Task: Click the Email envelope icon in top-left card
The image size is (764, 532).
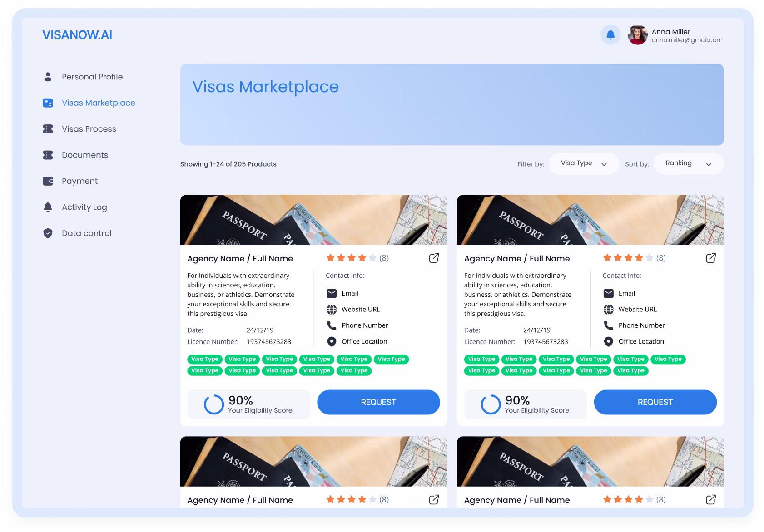Action: (x=332, y=293)
